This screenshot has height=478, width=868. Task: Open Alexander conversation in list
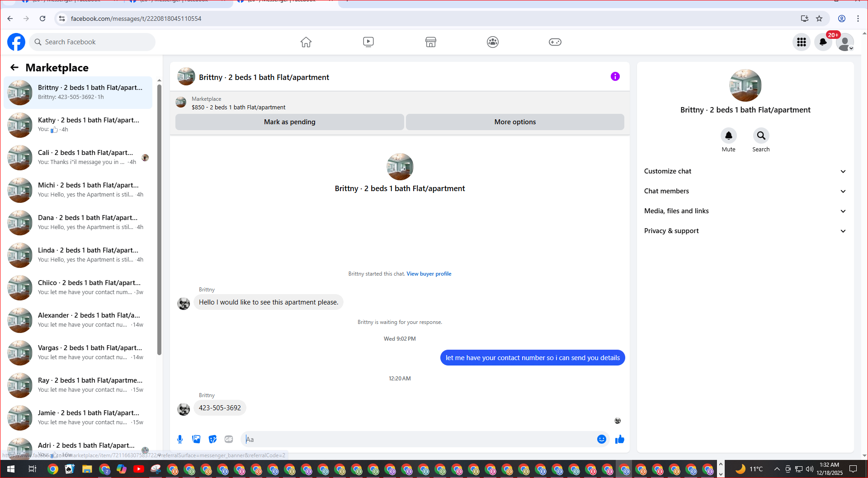[x=78, y=320]
